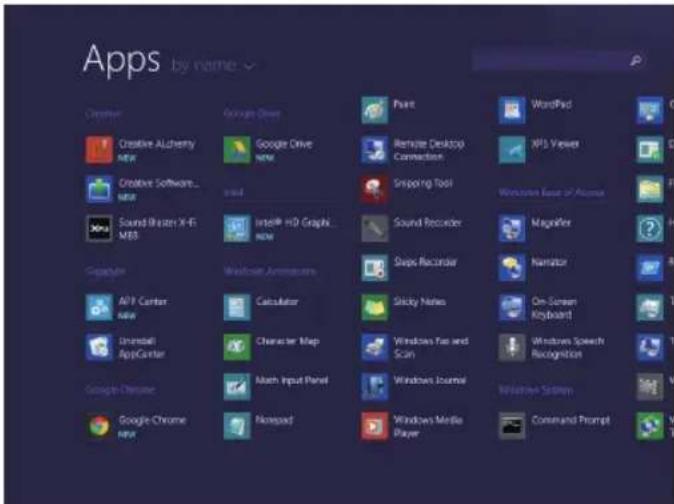Click the Uninstall AppCenter icon

[x=99, y=347]
